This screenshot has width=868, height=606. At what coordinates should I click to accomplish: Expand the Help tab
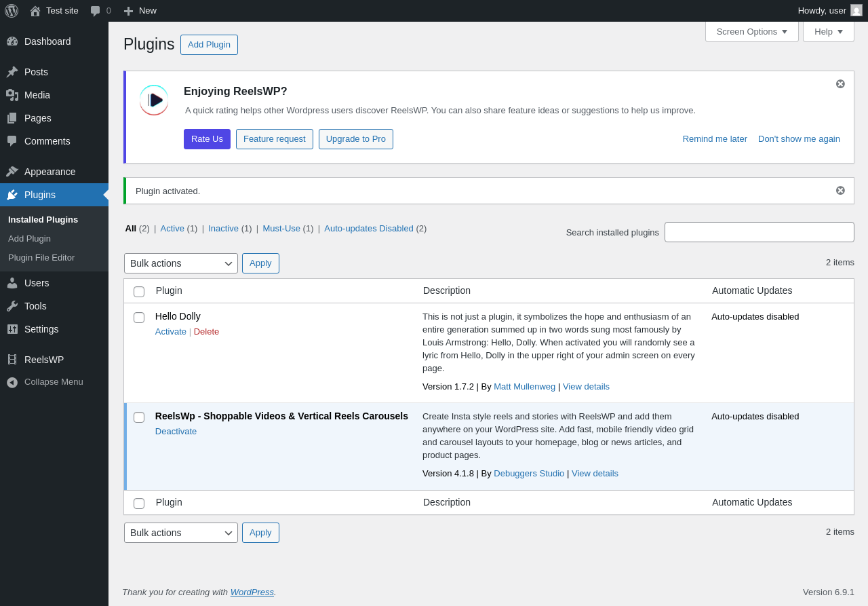(x=828, y=31)
